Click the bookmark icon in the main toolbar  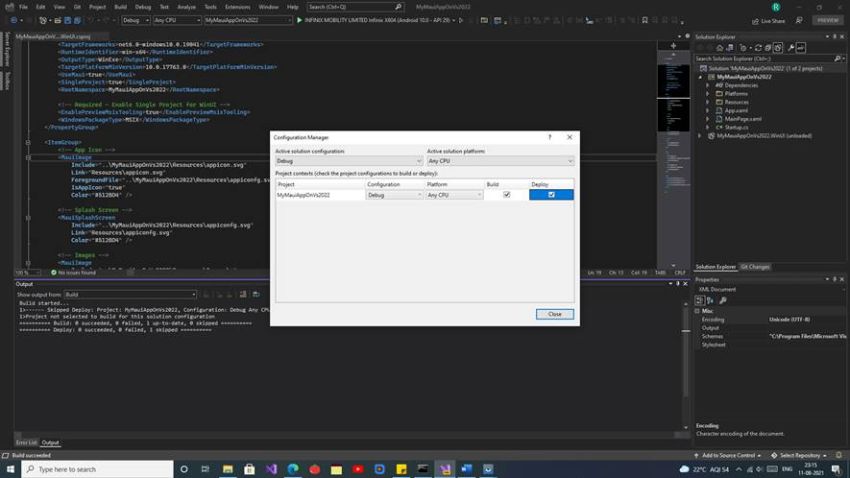[x=645, y=20]
